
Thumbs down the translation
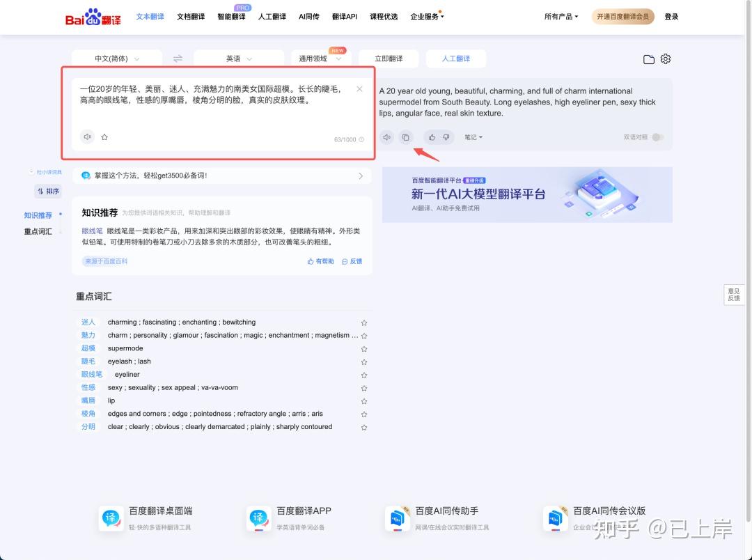point(446,137)
